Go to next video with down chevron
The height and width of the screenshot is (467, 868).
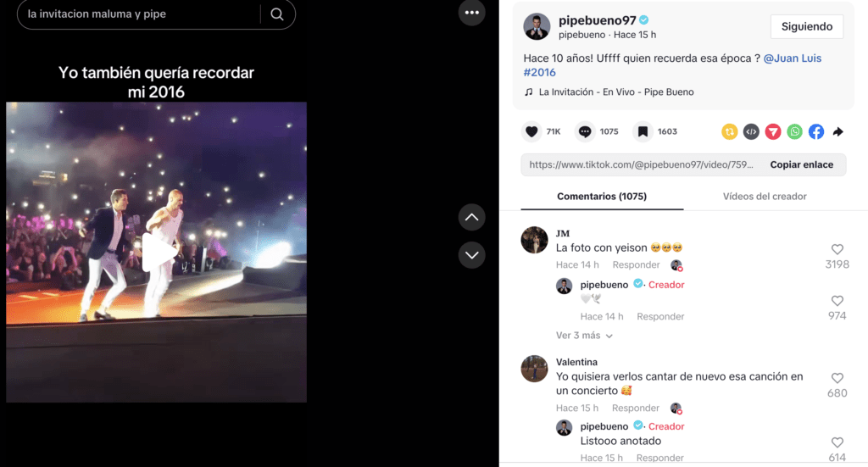(x=471, y=254)
